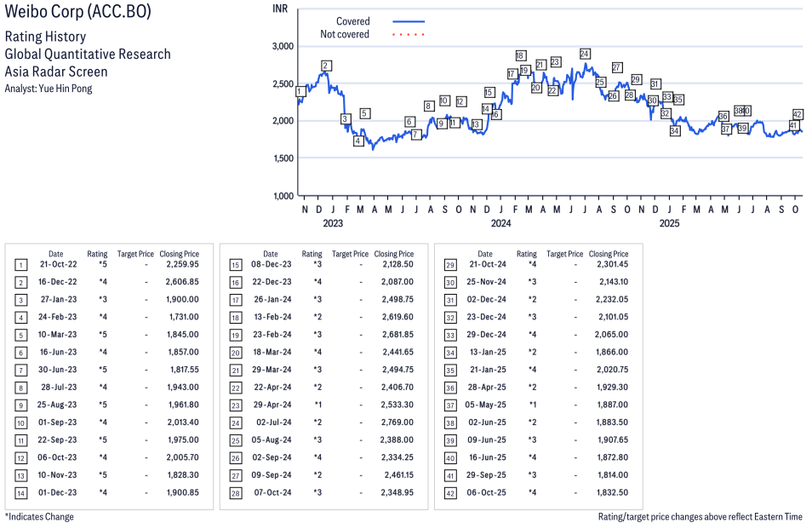The height and width of the screenshot is (523, 812).
Task: Click the red dotted Not covered legend sample
Action: tap(409, 35)
